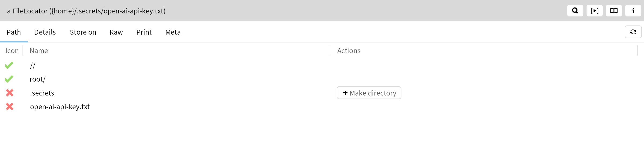The image size is (644, 161).
Task: Click green checkmark beside // entry
Action: (9, 65)
